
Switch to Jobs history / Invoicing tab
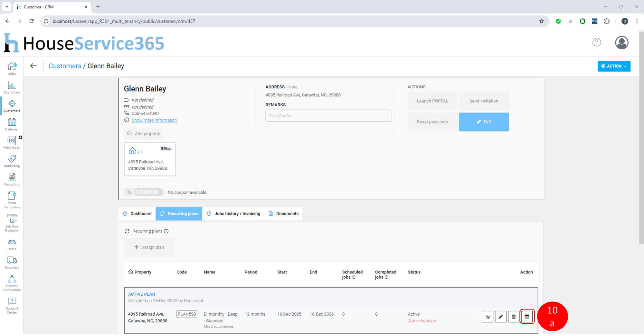(x=233, y=214)
